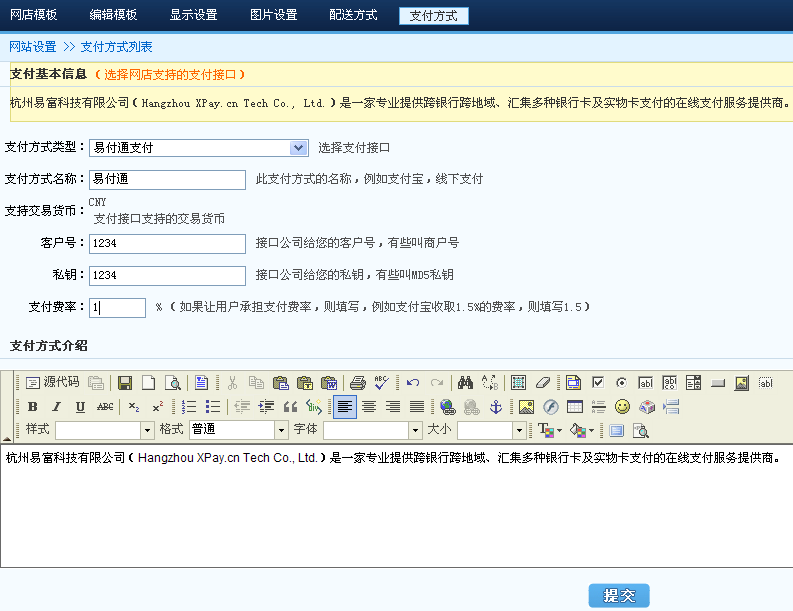Toggle Underline formatting
The width and height of the screenshot is (793, 611).
coord(80,407)
